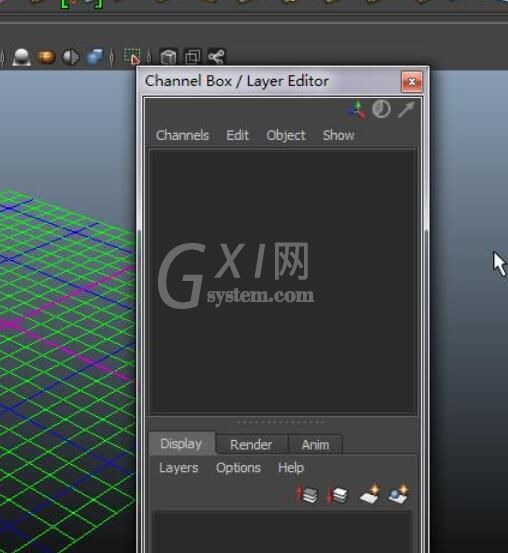Click the wireframe cube toolbar icon

tap(168, 57)
